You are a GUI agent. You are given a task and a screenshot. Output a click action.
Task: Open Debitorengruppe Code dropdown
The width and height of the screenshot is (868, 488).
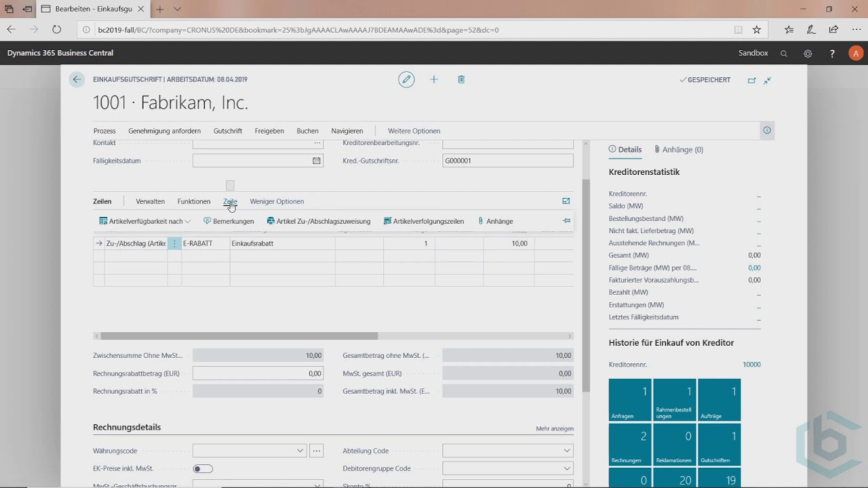(x=567, y=468)
